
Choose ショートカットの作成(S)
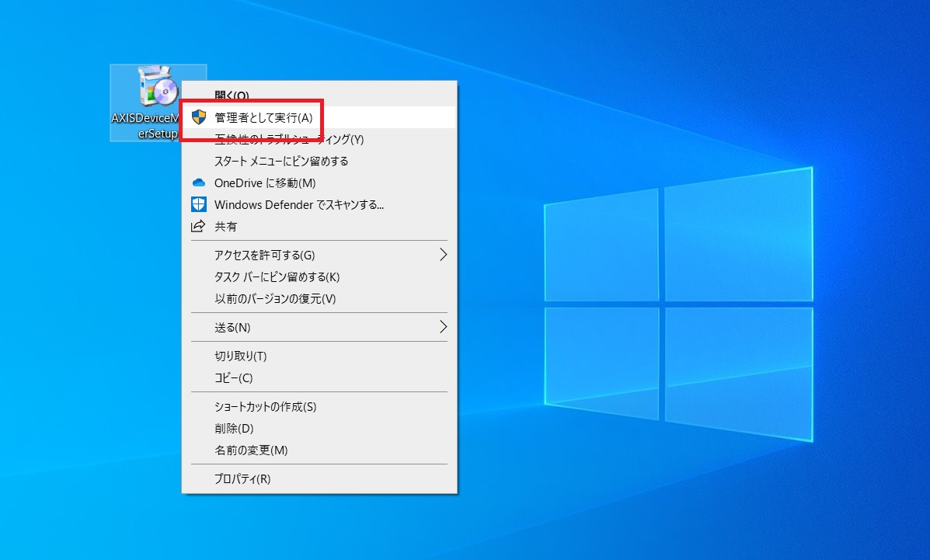[319, 407]
